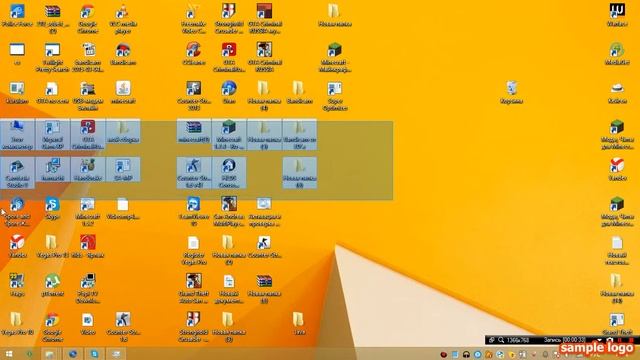This screenshot has width=640, height=360.
Task: Click the headphones icon in the system tray
Action: 466,354
